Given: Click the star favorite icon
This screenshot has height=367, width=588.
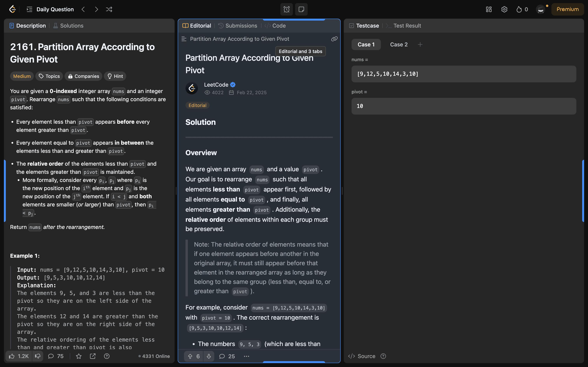Looking at the screenshot, I should (79, 356).
